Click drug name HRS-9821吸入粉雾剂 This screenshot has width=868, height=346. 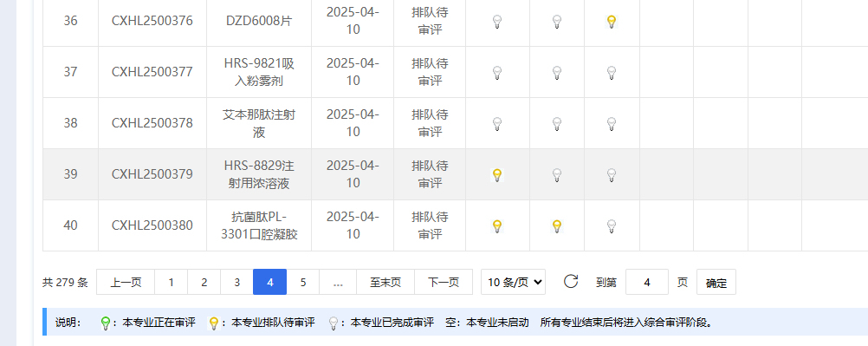(x=259, y=72)
